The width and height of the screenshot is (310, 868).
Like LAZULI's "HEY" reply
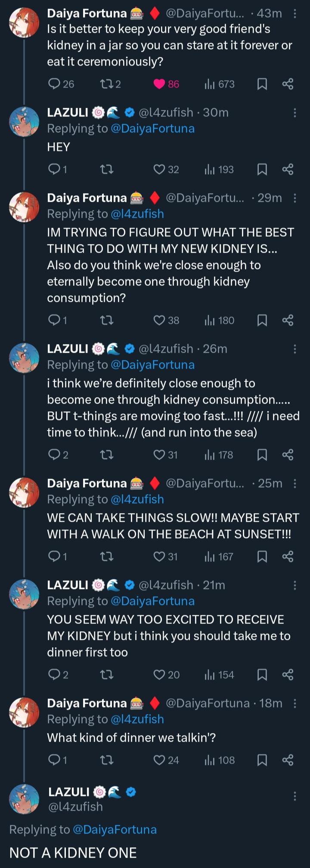coord(159,169)
